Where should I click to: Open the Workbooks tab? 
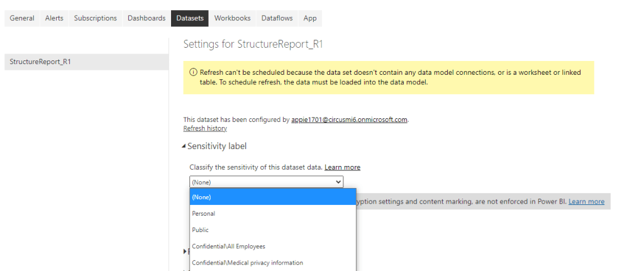233,18
